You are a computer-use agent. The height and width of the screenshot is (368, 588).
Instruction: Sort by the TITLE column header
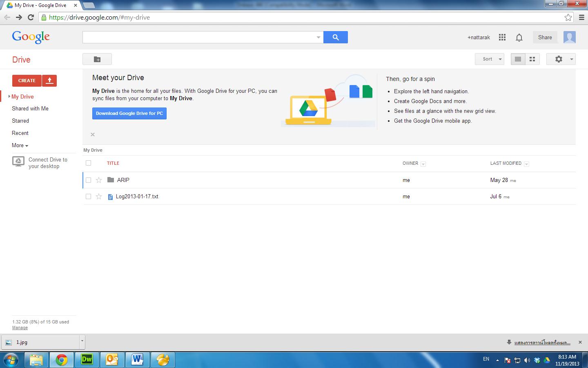(113, 163)
